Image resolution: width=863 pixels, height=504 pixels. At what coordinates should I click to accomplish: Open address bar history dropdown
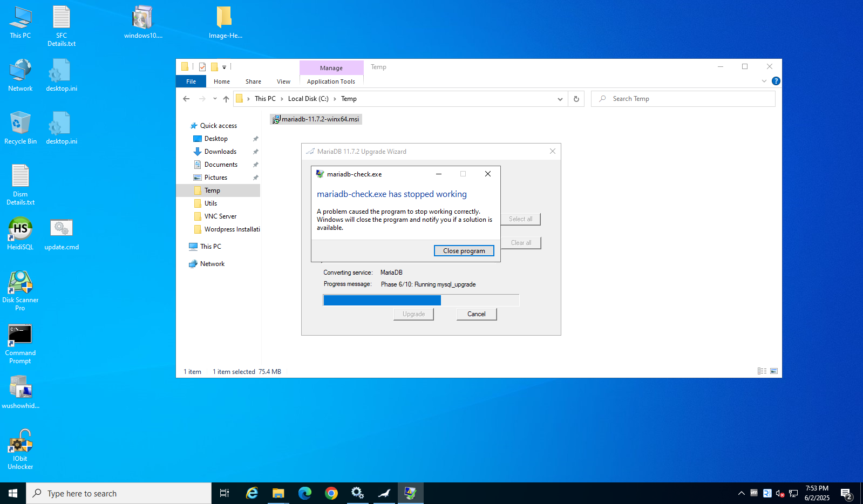point(560,99)
